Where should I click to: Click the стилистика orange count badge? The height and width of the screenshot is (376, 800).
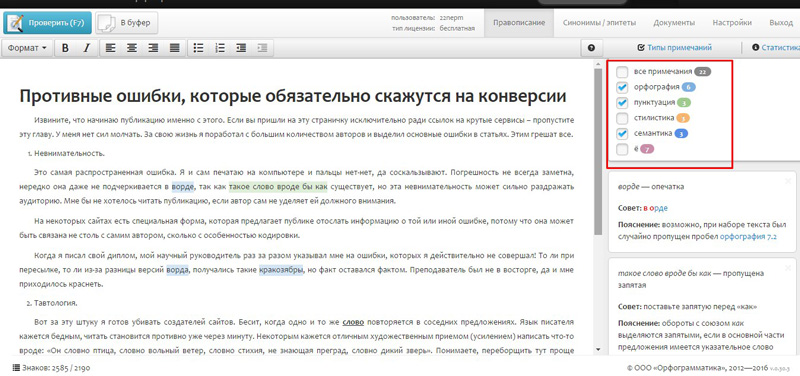[x=683, y=118]
